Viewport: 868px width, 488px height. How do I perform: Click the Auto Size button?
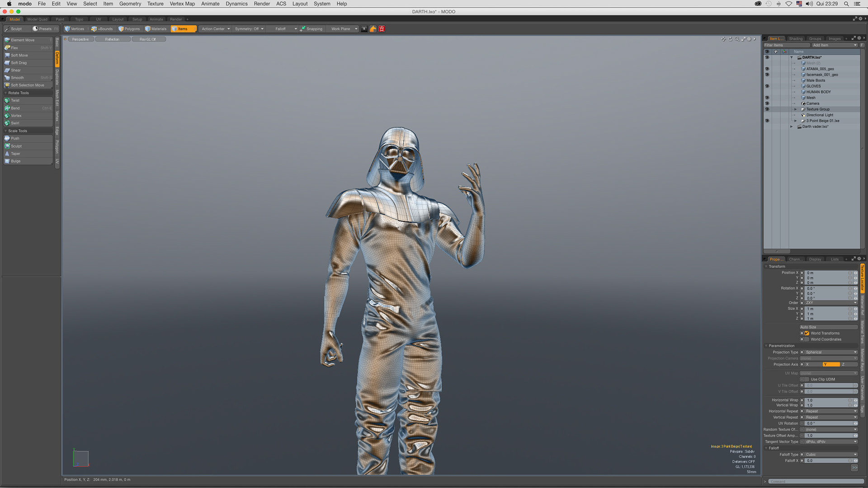click(x=829, y=327)
